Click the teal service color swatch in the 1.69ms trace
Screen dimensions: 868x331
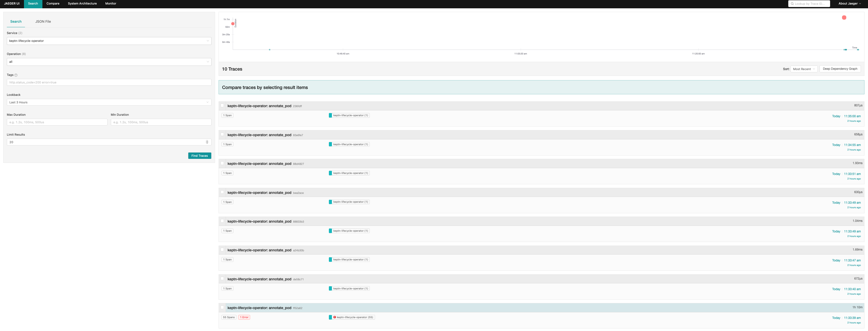pyautogui.click(x=330, y=260)
